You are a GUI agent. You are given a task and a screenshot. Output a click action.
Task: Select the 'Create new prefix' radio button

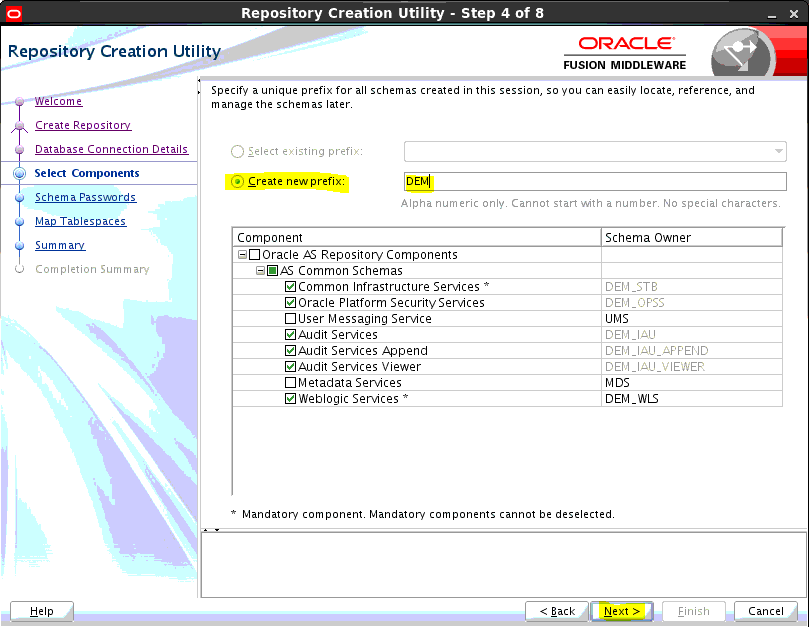click(x=237, y=182)
